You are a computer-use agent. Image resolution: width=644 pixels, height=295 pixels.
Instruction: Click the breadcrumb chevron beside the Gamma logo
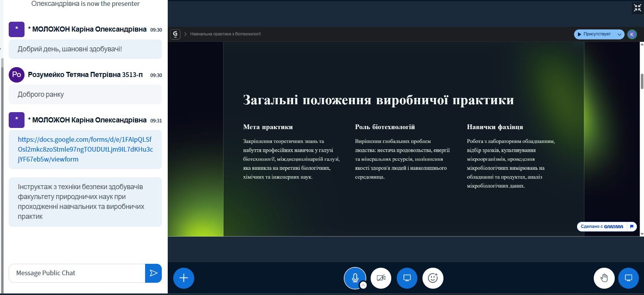tap(185, 34)
